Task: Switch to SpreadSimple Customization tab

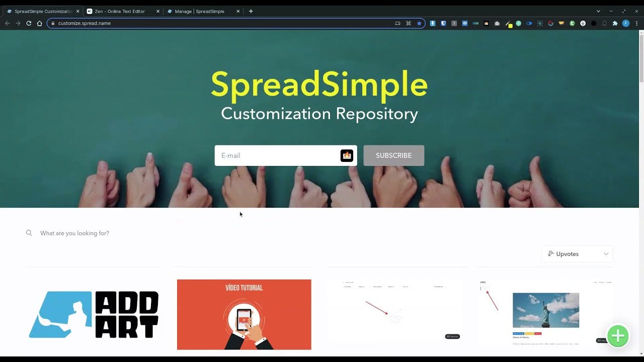Action: 42,11
